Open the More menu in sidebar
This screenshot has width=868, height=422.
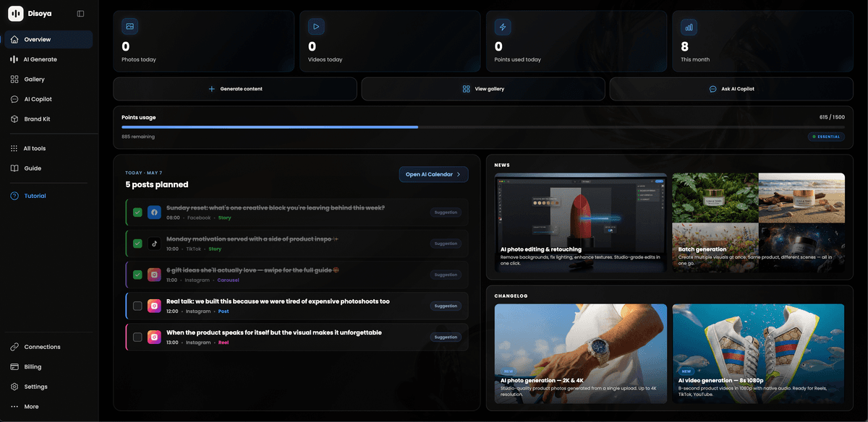pos(49,407)
